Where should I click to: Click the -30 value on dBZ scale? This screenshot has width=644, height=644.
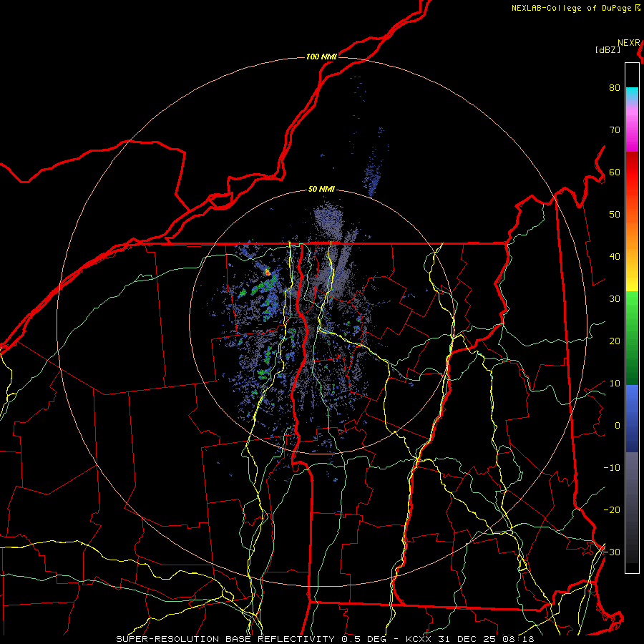pos(612,552)
